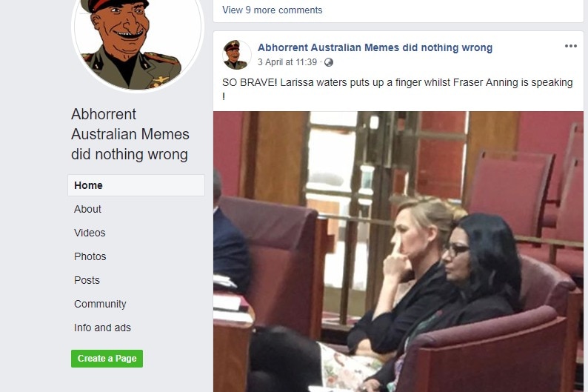588x392 pixels.
Task: Open the About section
Action: coord(87,209)
